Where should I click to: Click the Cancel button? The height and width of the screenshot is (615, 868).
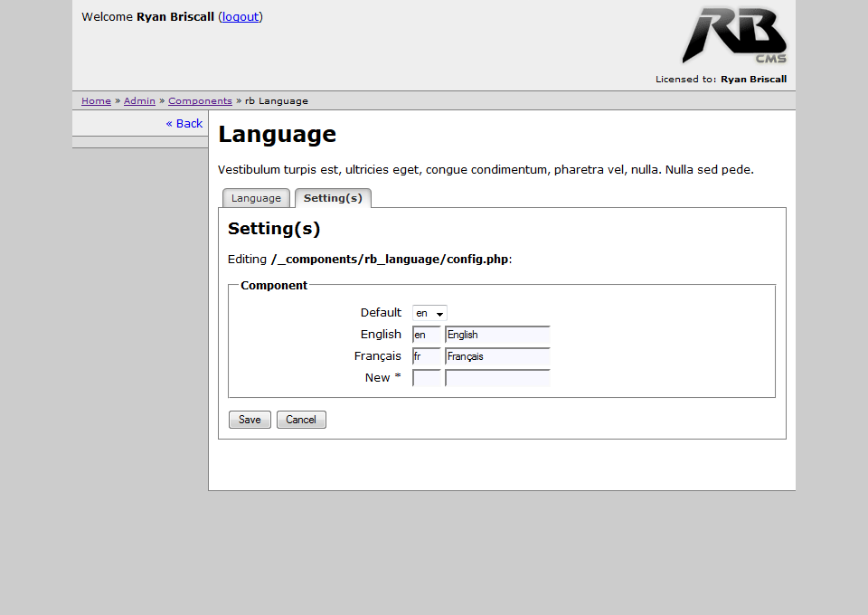[301, 420]
